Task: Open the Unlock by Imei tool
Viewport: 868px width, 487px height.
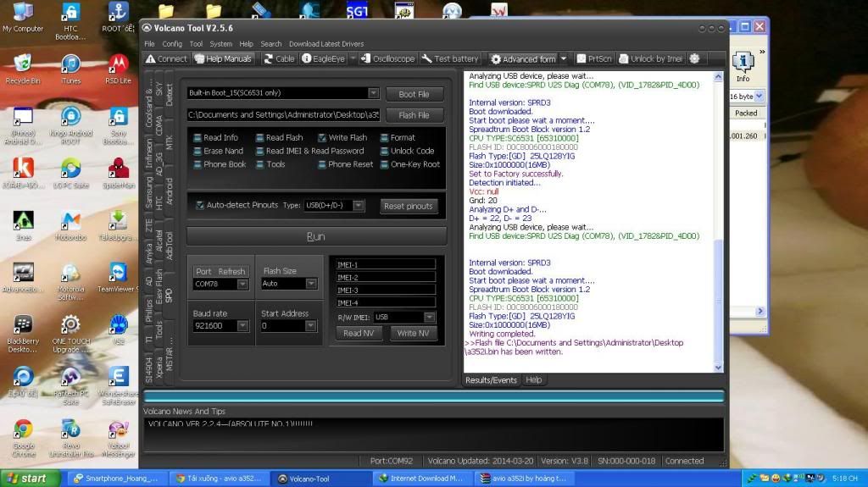Action: 650,58
